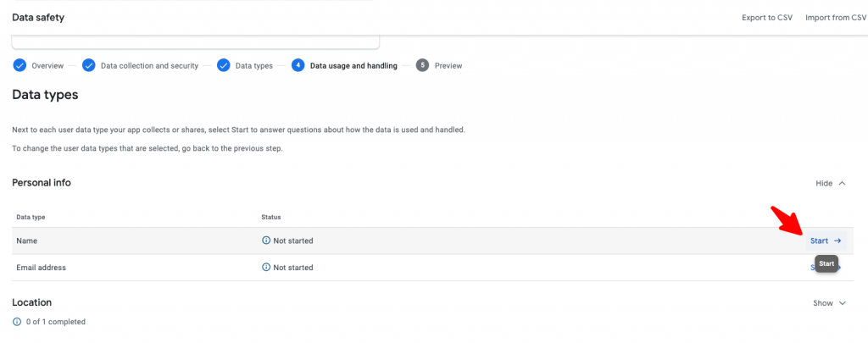Start the Name data type questions
The width and height of the screenshot is (868, 343).
826,241
